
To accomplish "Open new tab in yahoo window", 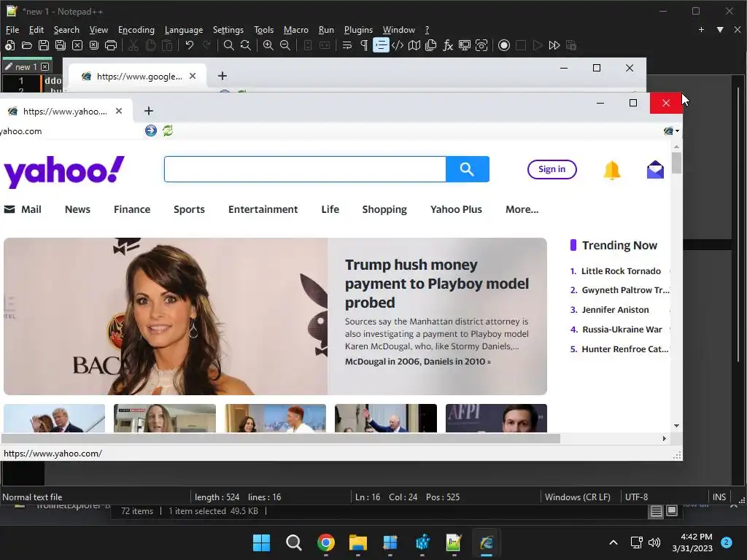I will coord(149,111).
